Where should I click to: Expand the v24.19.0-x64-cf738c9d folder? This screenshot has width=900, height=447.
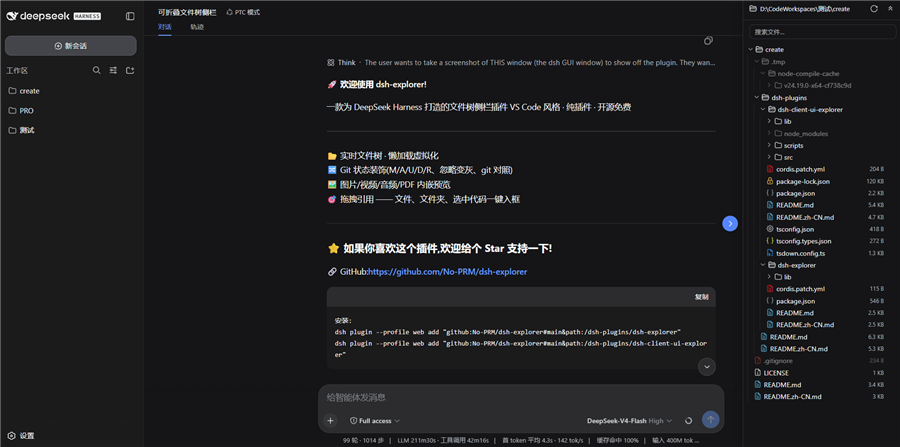point(769,85)
